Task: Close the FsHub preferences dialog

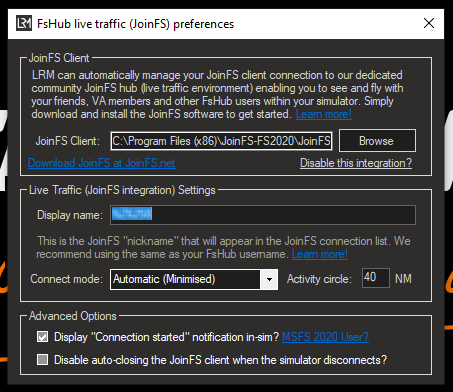Action: [x=429, y=23]
